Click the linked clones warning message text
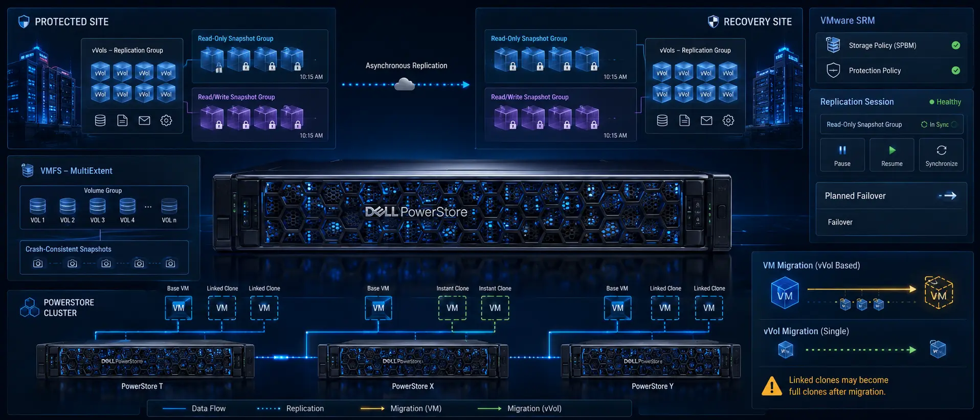This screenshot has width=980, height=420. [x=838, y=386]
